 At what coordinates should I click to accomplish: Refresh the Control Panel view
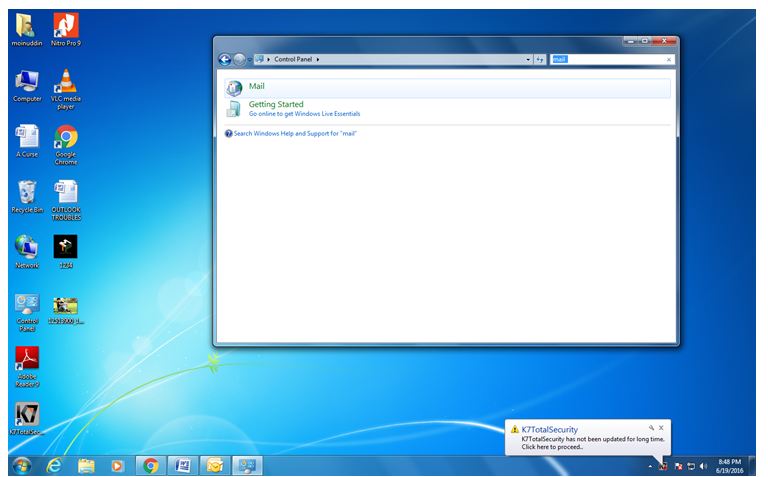point(540,60)
